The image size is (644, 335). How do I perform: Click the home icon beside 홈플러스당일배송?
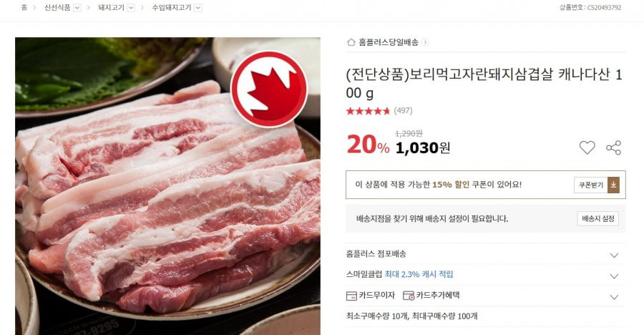coord(351,42)
